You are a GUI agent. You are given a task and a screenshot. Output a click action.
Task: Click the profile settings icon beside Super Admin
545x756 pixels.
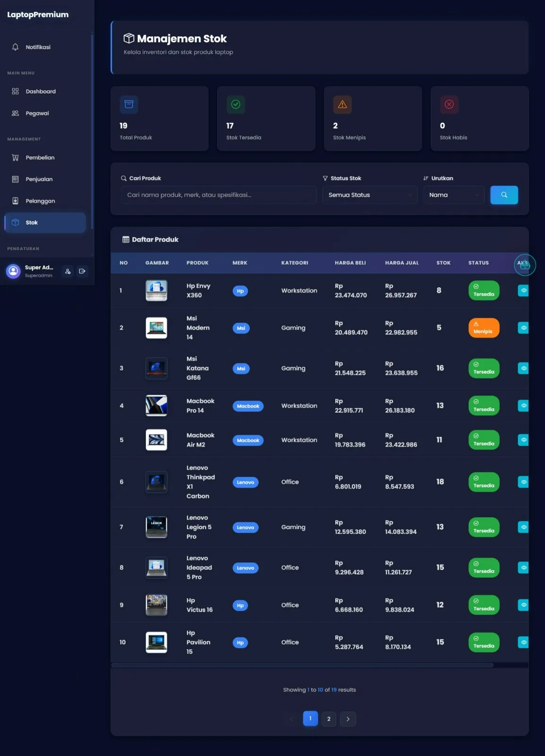[68, 271]
